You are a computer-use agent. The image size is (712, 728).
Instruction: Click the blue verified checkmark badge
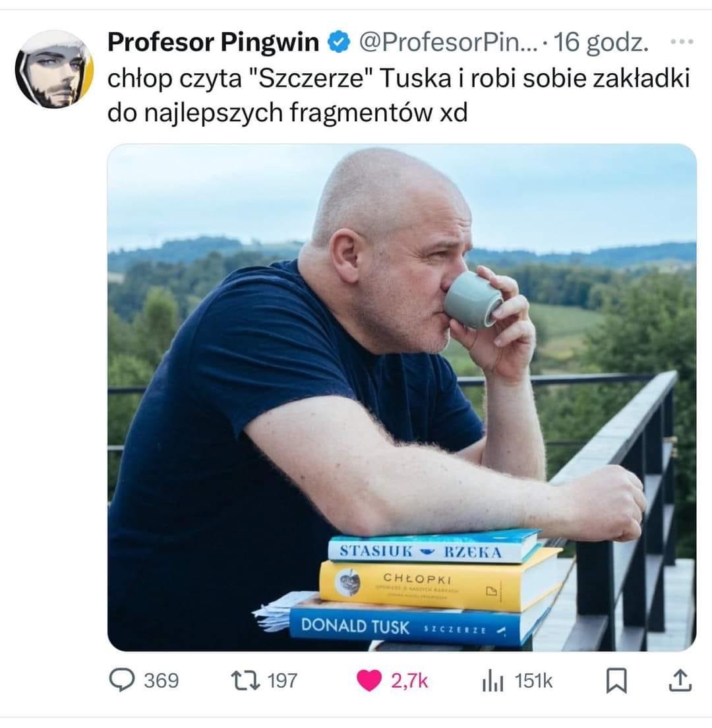339,42
